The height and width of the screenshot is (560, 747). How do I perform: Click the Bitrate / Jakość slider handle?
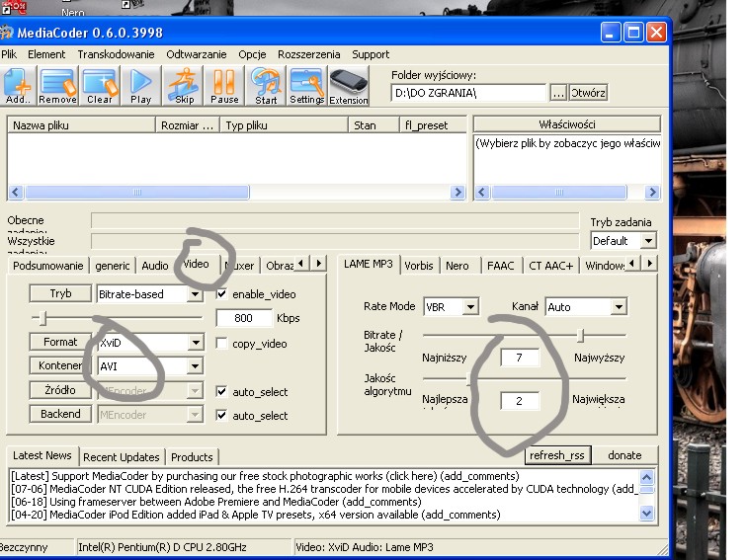[x=580, y=336]
